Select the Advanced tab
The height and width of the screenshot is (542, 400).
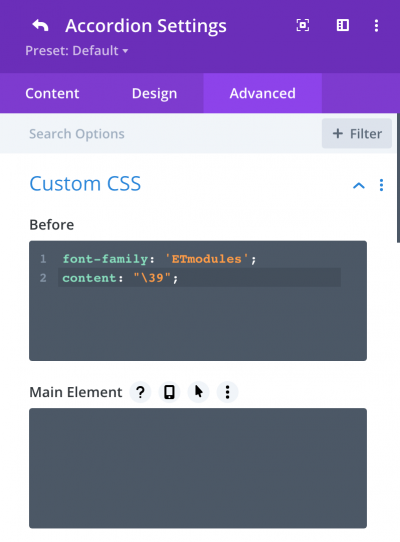tap(262, 93)
